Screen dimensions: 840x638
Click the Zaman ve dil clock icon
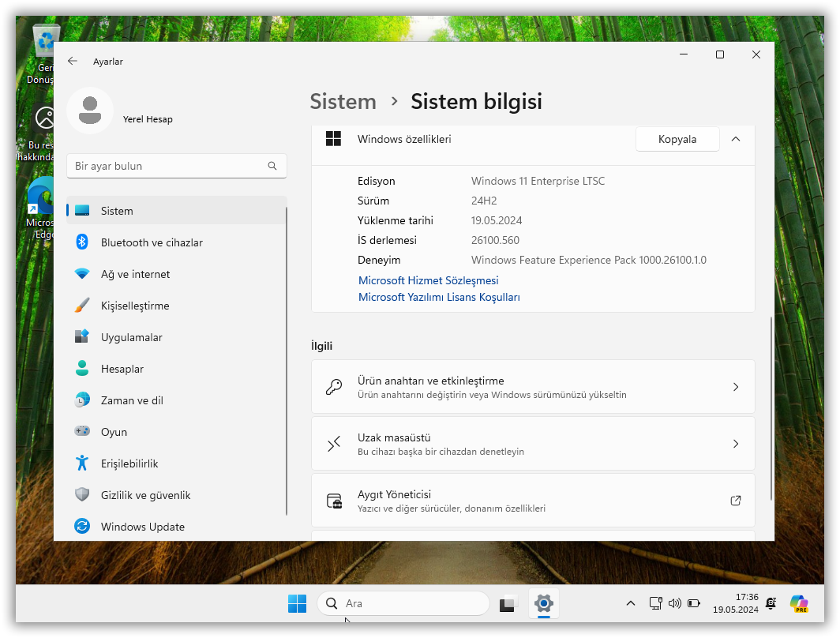click(x=82, y=400)
